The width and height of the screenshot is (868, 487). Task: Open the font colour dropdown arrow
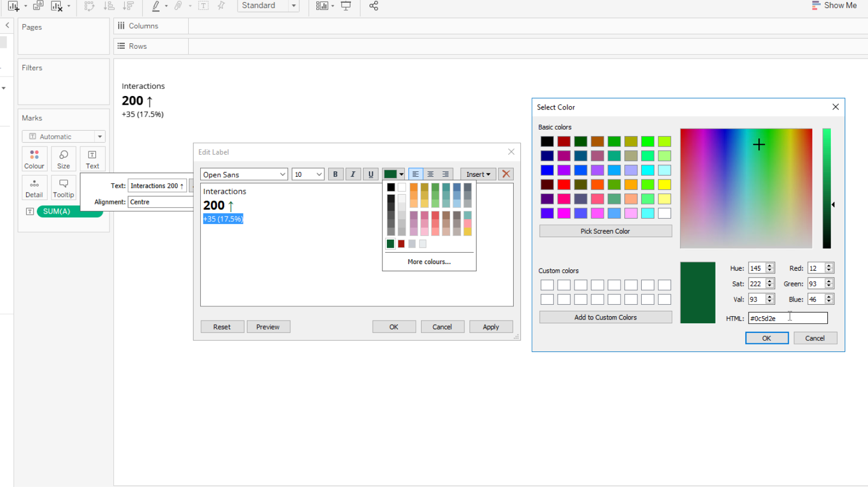point(401,175)
